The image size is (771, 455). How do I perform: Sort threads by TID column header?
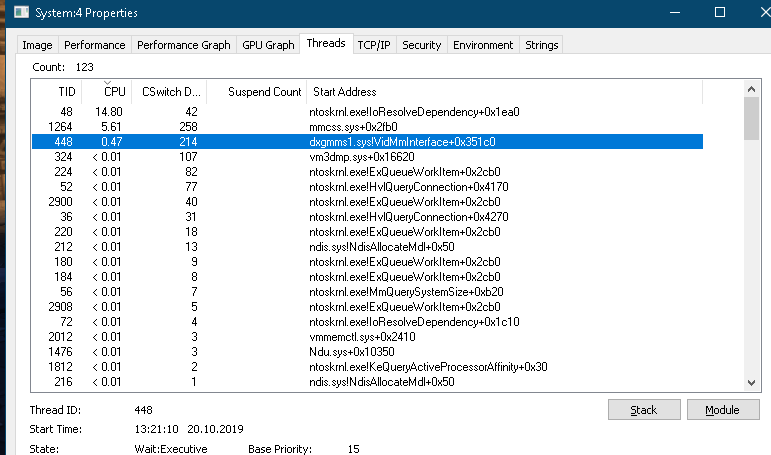pos(57,92)
